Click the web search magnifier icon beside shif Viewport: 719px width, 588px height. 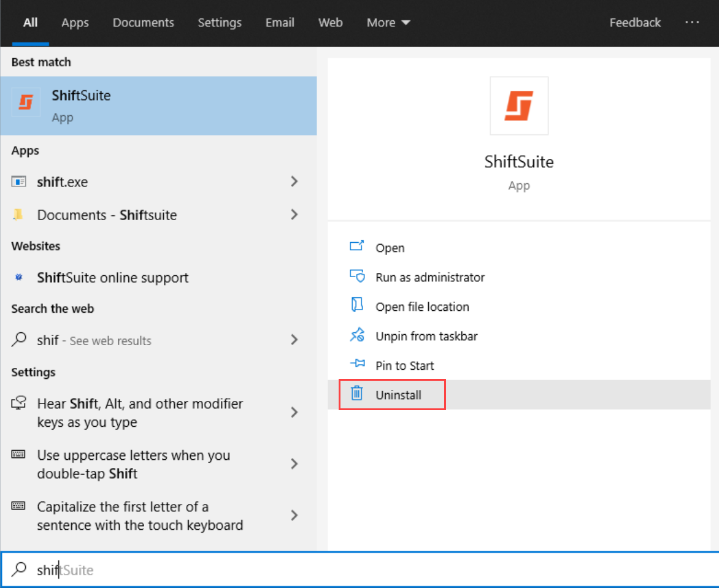point(19,340)
